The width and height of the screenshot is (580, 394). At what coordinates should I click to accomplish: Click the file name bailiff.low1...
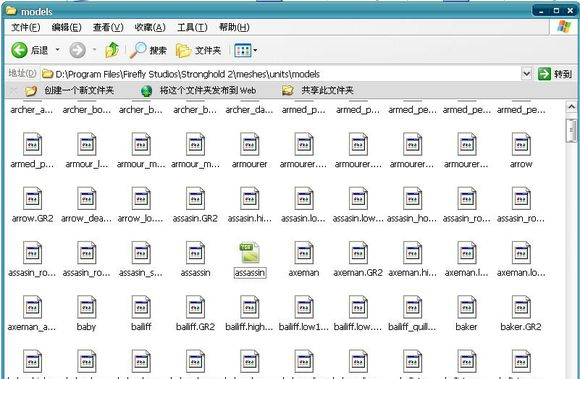point(304,327)
